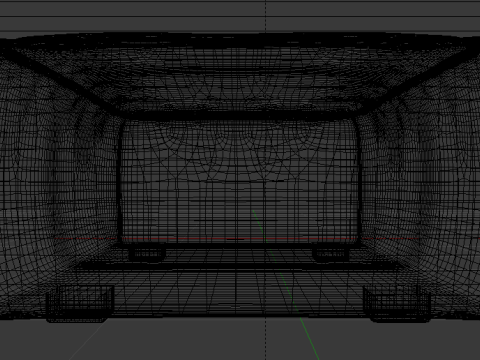Select the front-left foot of the wireframe model
Image resolution: width=480 pixels, height=360 pixels.
pyautogui.click(x=79, y=304)
